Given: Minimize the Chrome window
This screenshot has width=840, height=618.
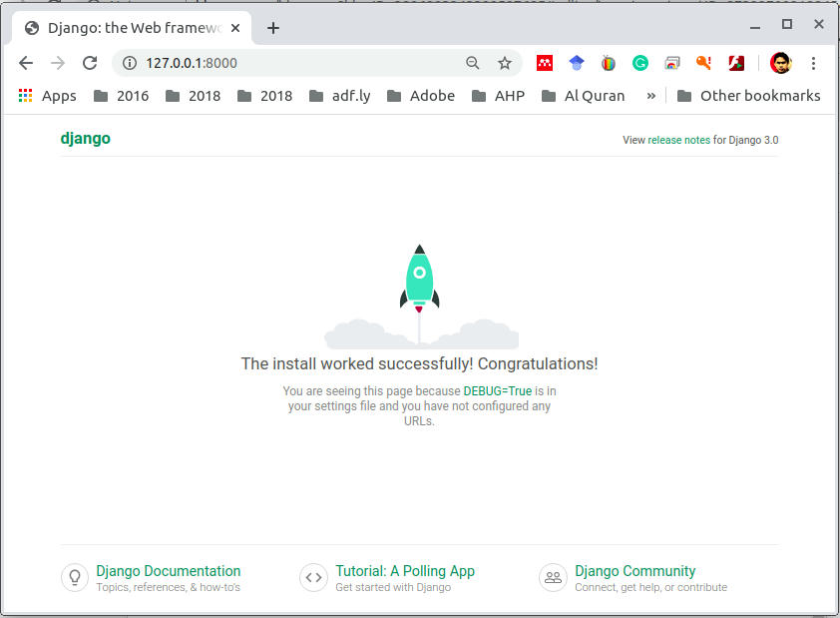Looking at the screenshot, I should click(755, 26).
